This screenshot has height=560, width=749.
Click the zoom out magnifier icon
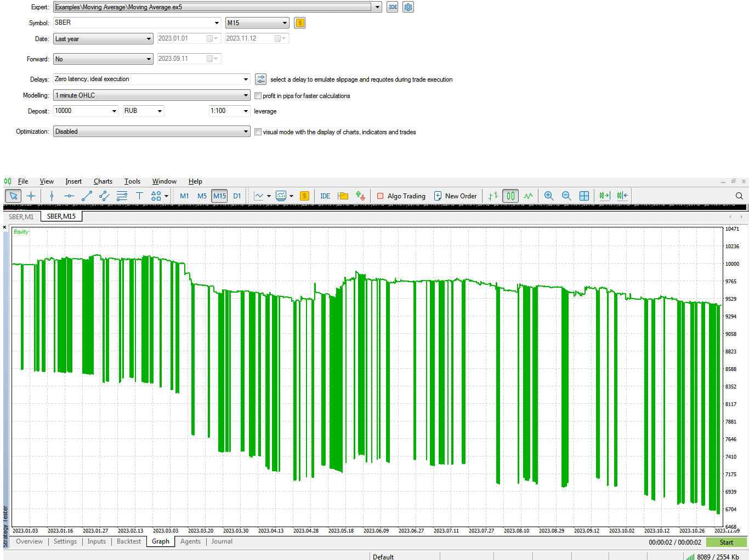566,196
